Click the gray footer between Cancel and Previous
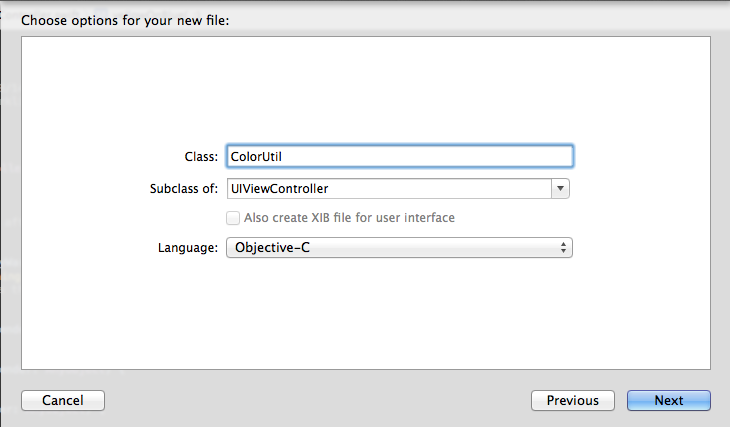 (x=318, y=400)
